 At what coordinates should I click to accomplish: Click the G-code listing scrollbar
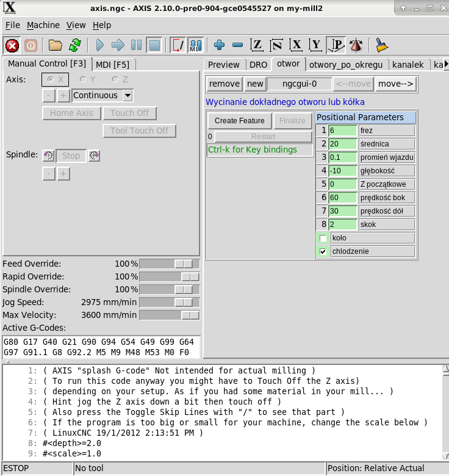(x=445, y=413)
